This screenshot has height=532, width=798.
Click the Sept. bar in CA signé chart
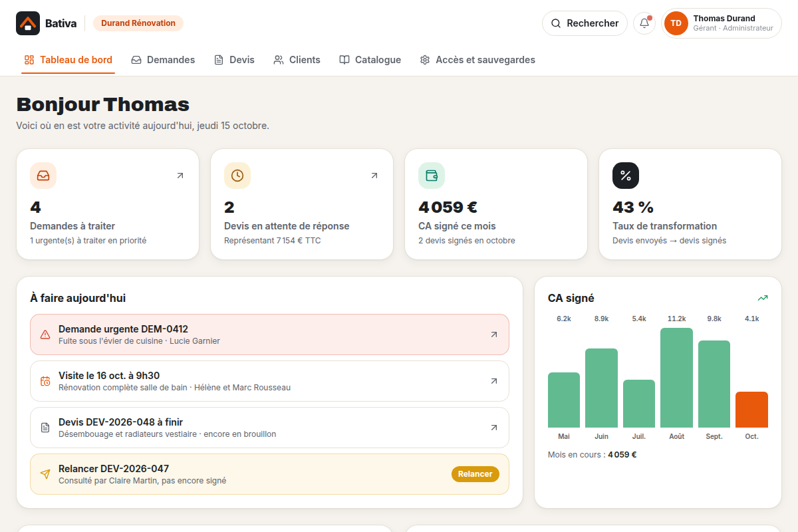pyautogui.click(x=714, y=384)
